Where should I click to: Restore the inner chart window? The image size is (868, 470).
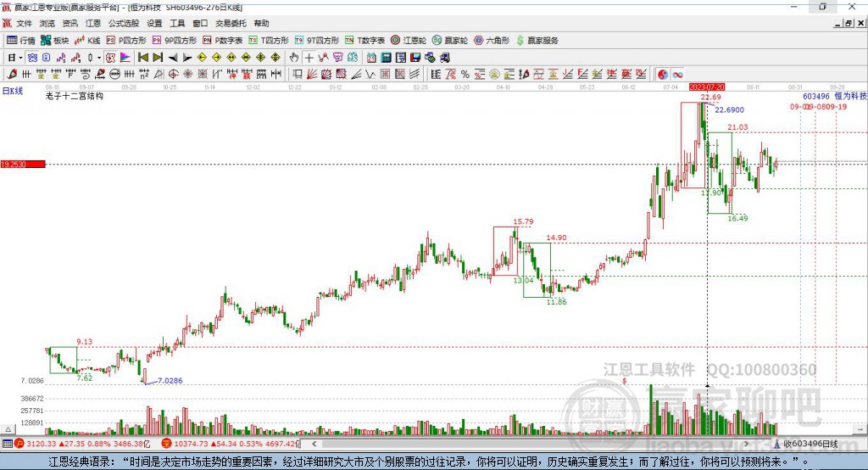point(849,23)
